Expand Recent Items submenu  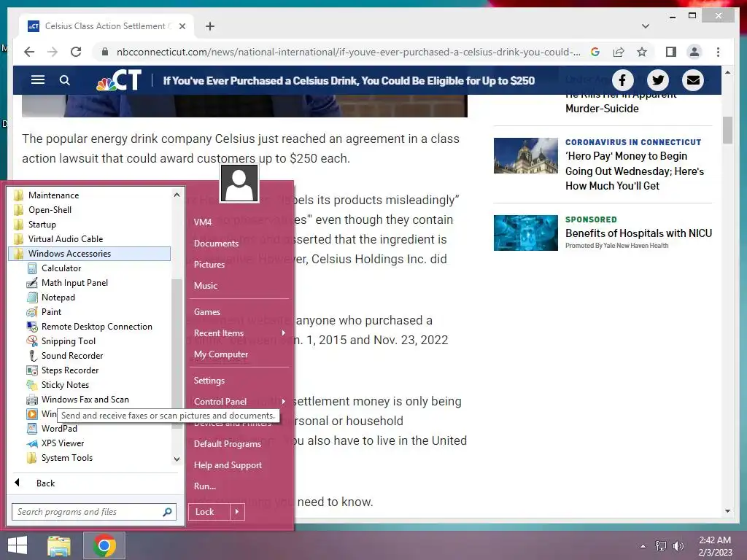point(239,332)
